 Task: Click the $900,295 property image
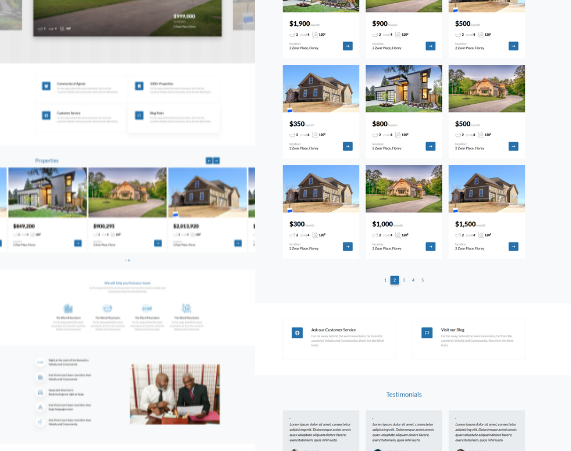127,192
